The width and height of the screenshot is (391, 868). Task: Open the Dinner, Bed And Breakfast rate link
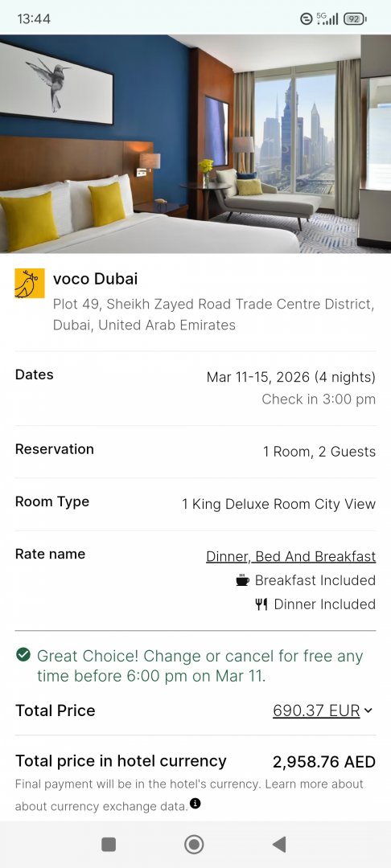[290, 556]
